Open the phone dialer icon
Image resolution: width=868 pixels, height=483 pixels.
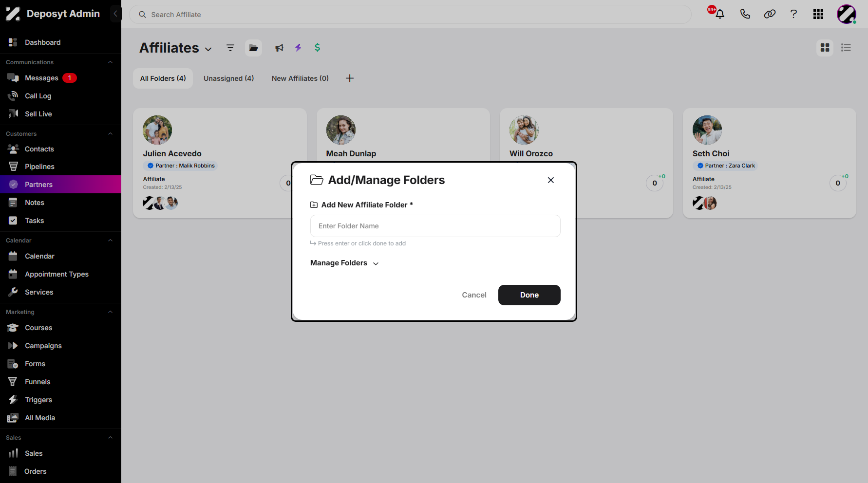point(745,14)
